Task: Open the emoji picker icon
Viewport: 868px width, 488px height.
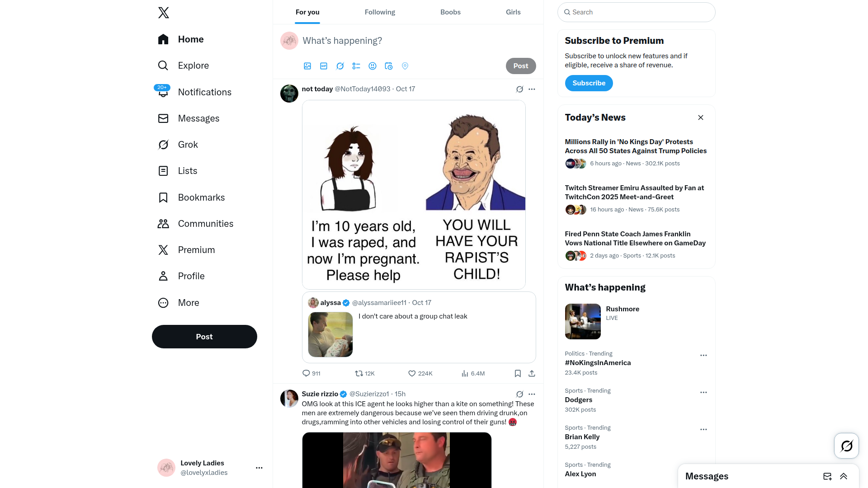Action: pyautogui.click(x=373, y=66)
